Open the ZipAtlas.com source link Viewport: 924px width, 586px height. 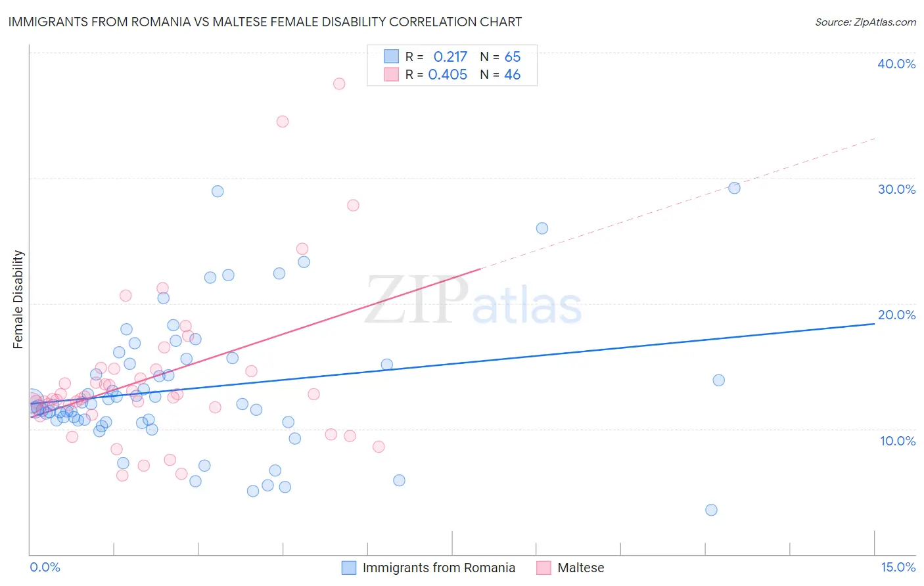pyautogui.click(x=866, y=22)
